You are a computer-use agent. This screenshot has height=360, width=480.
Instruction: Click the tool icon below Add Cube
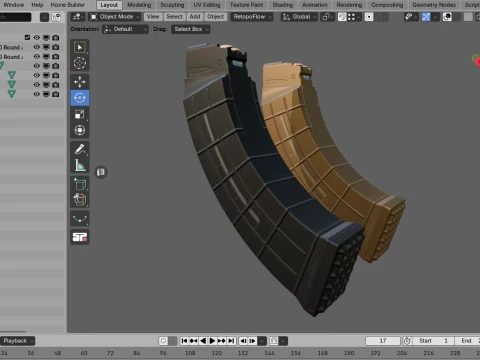pyautogui.click(x=80, y=200)
